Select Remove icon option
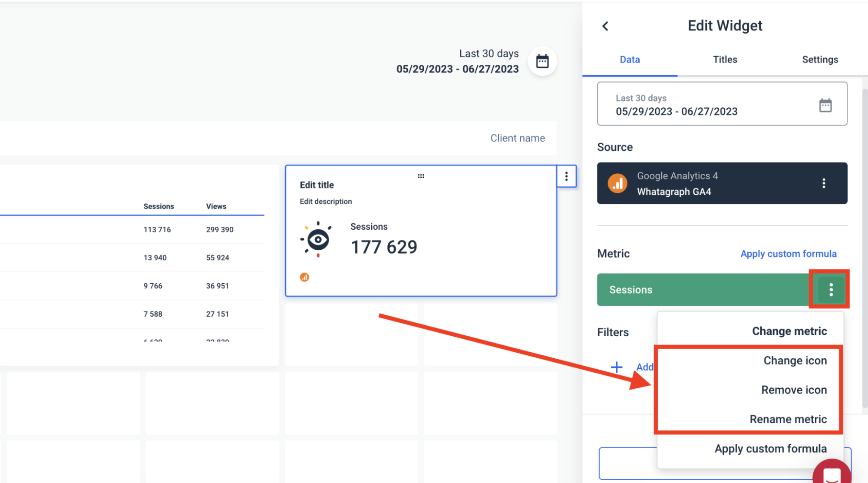The width and height of the screenshot is (868, 483). [793, 390]
